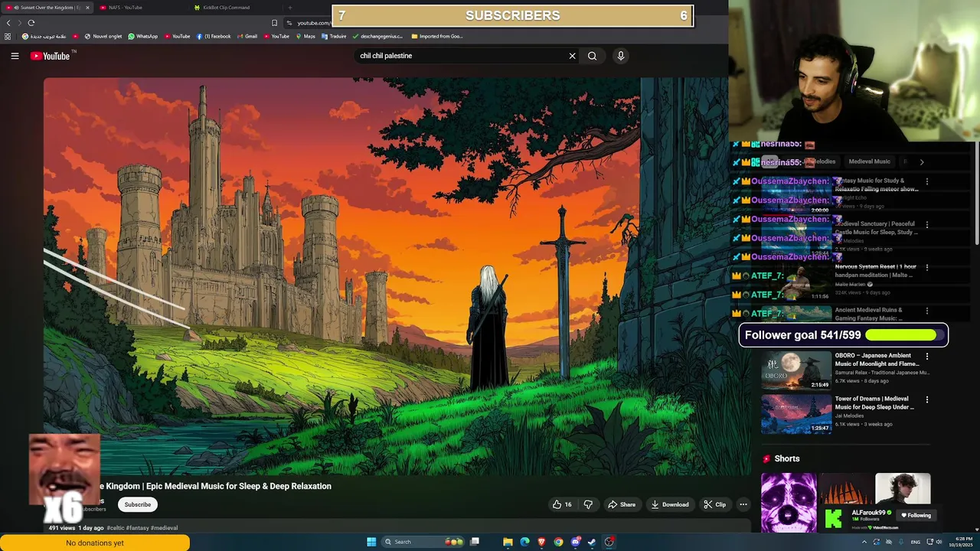Open OBORO Japanese Ambient video thumbnail
Viewport: 980px width, 551px height.
(x=796, y=370)
